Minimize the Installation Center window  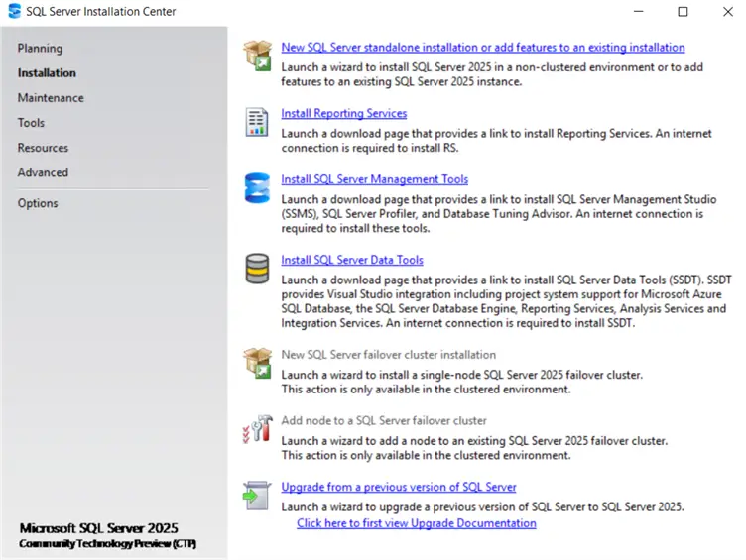pyautogui.click(x=639, y=12)
